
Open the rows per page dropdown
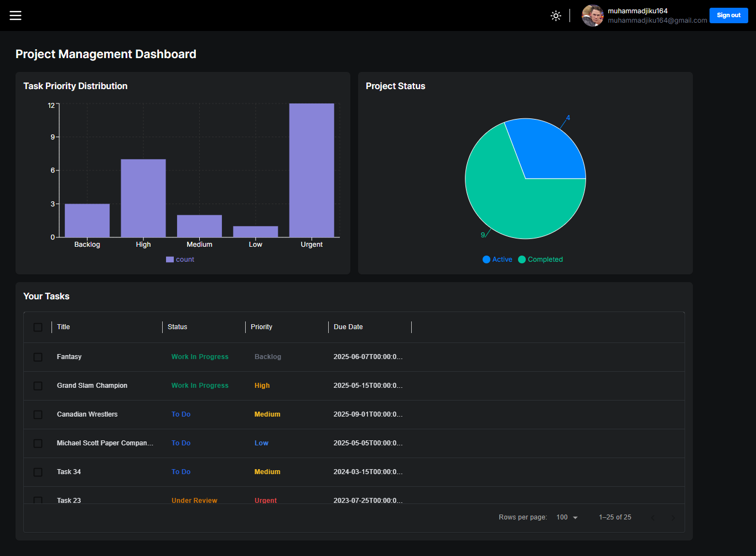(567, 517)
